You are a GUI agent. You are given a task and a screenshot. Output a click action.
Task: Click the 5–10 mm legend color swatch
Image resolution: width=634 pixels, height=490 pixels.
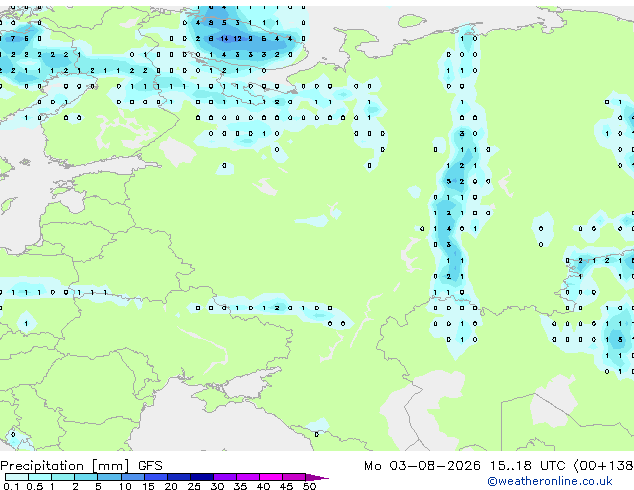(x=109, y=477)
